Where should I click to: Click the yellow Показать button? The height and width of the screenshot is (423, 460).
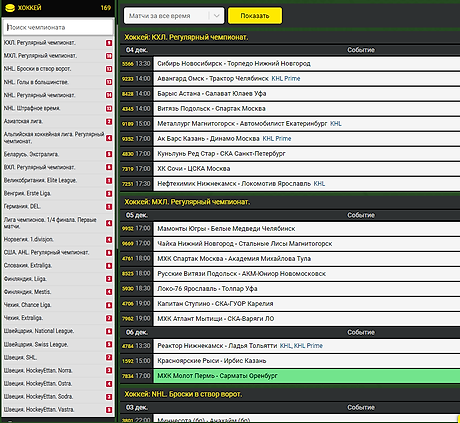click(255, 16)
